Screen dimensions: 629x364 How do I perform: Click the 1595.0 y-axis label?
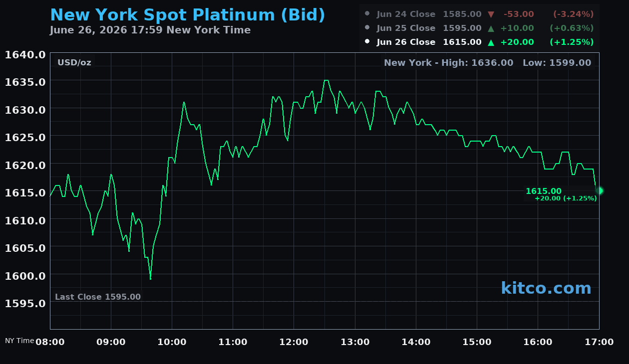click(25, 303)
